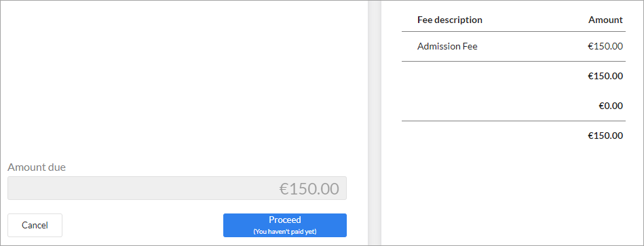Click the subtotal €150.00 below Admission Fee
Image resolution: width=644 pixels, height=246 pixels.
[x=605, y=77]
